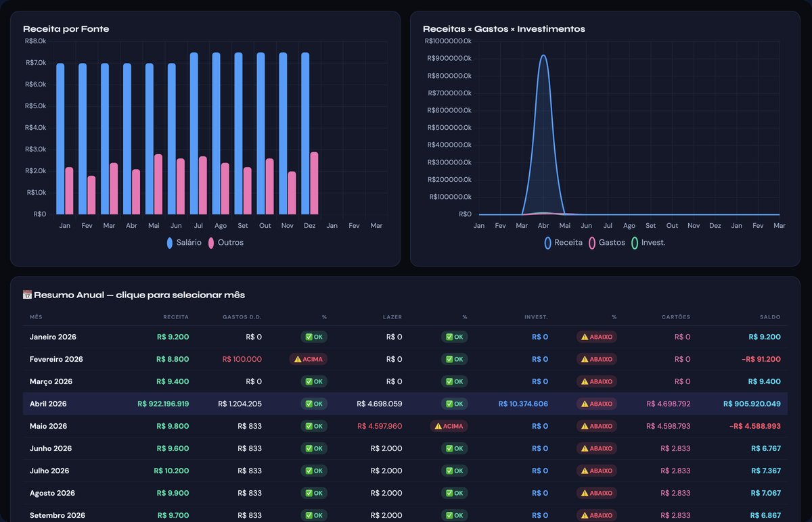Choose Março 2026 in the annual summary
This screenshot has height=522, width=812.
tap(405, 381)
